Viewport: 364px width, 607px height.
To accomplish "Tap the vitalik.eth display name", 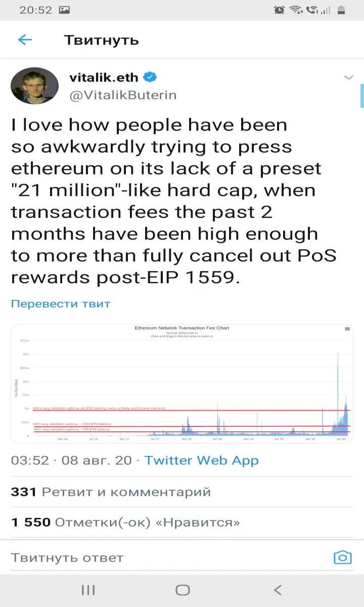I will pyautogui.click(x=104, y=77).
